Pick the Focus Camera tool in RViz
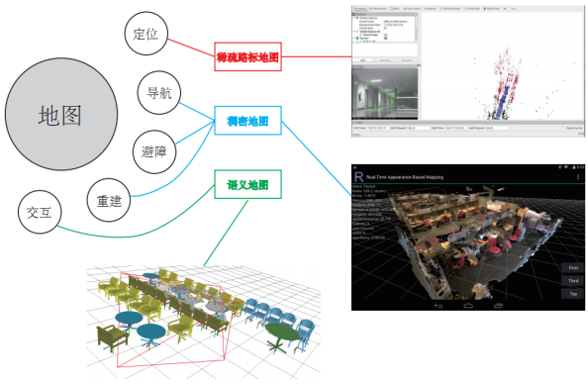588x389 pixels. coord(412,9)
